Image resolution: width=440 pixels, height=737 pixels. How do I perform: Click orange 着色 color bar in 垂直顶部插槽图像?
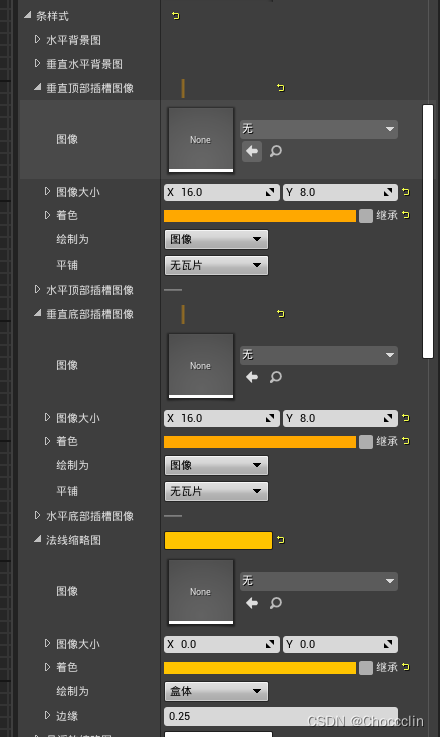(260, 216)
